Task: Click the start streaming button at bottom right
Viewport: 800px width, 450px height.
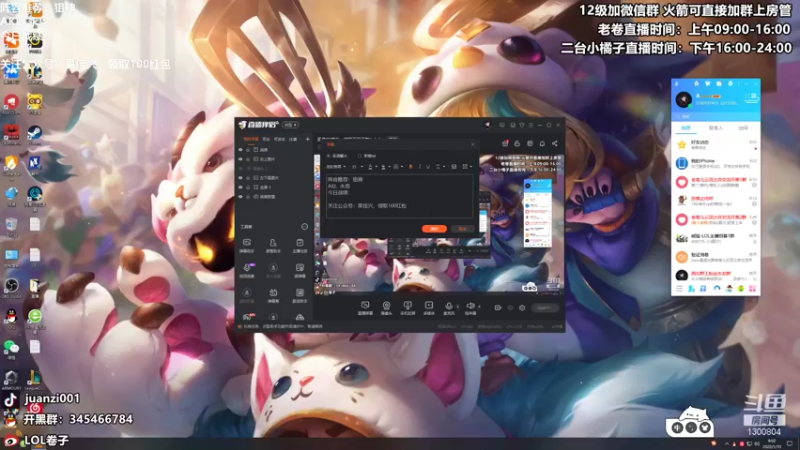Action: pos(544,308)
